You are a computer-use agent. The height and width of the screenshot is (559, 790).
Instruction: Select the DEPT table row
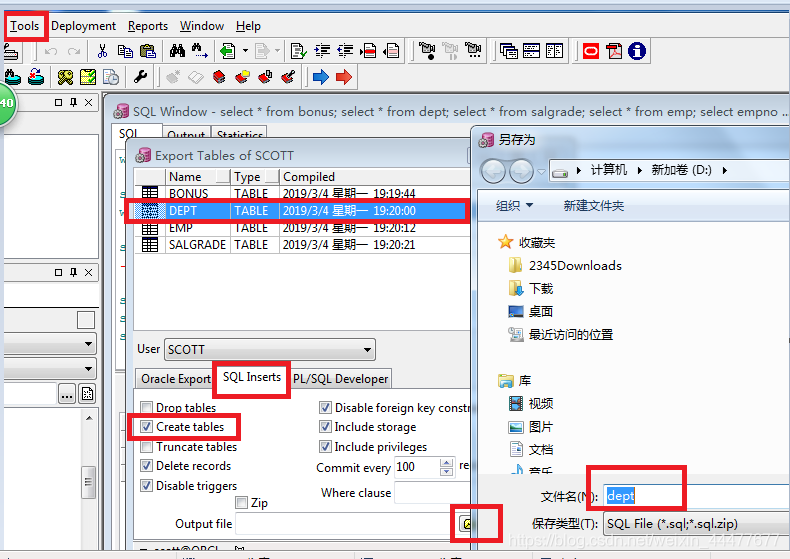click(302, 211)
